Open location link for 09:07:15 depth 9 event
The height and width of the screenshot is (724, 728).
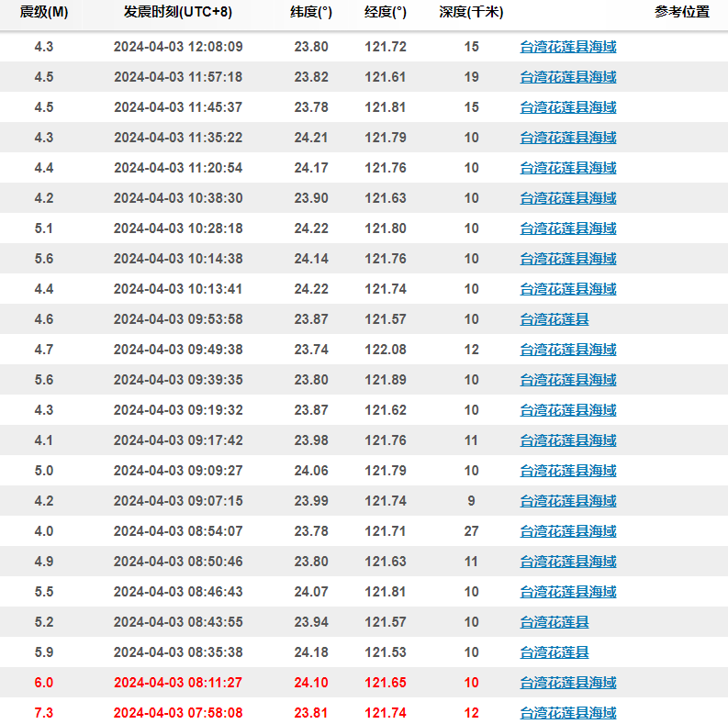(568, 501)
